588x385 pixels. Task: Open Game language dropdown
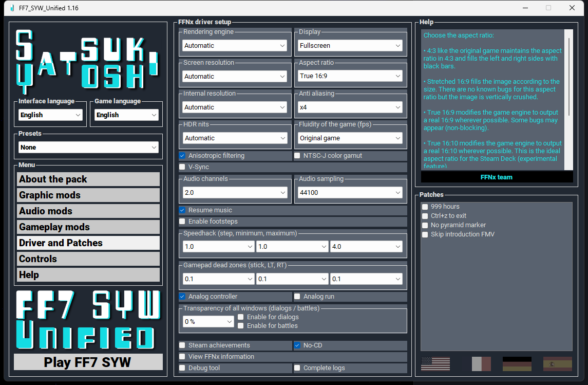tap(127, 115)
